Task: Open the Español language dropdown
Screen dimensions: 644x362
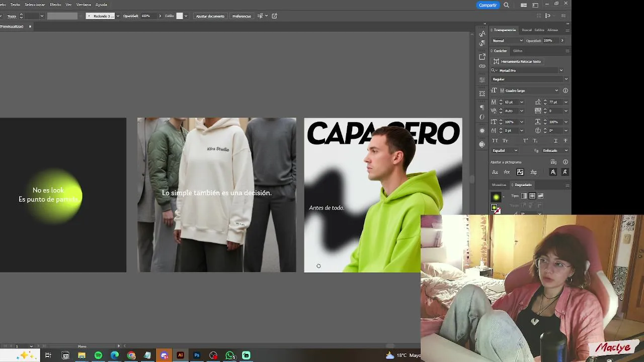Action: click(x=505, y=150)
